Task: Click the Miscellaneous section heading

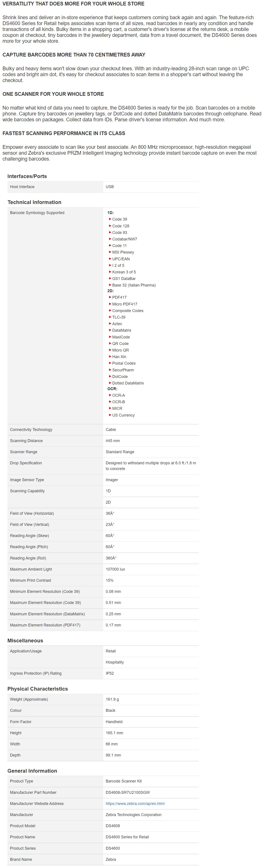Action: [x=25, y=641]
